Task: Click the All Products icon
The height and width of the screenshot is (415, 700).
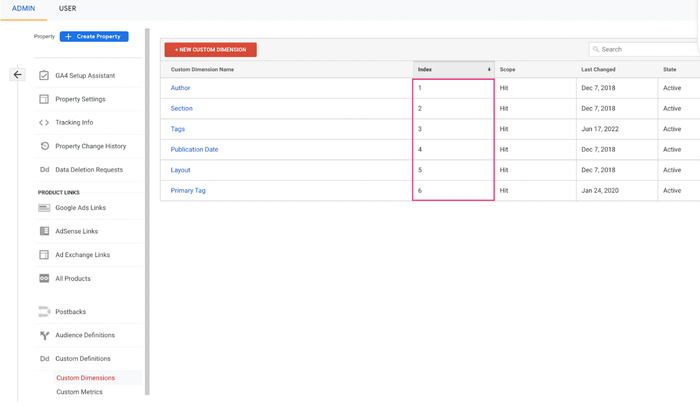Action: [x=44, y=278]
